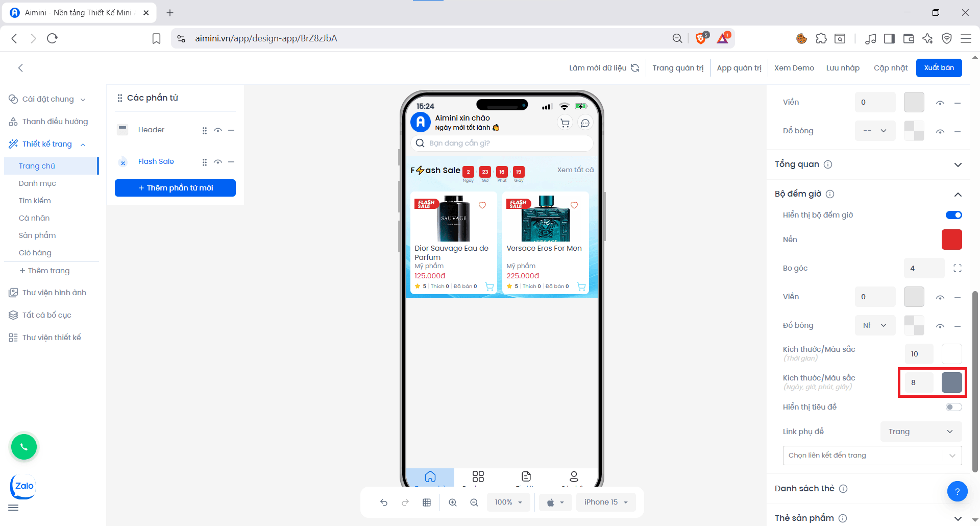Click the back arrow above the sidebar
The width and height of the screenshot is (980, 526).
pos(20,68)
